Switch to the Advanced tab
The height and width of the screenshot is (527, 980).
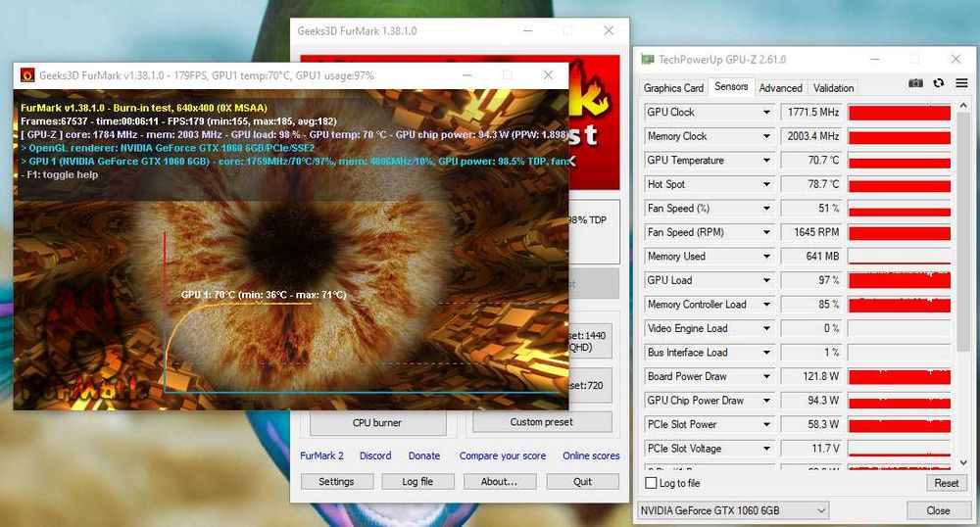coord(780,88)
